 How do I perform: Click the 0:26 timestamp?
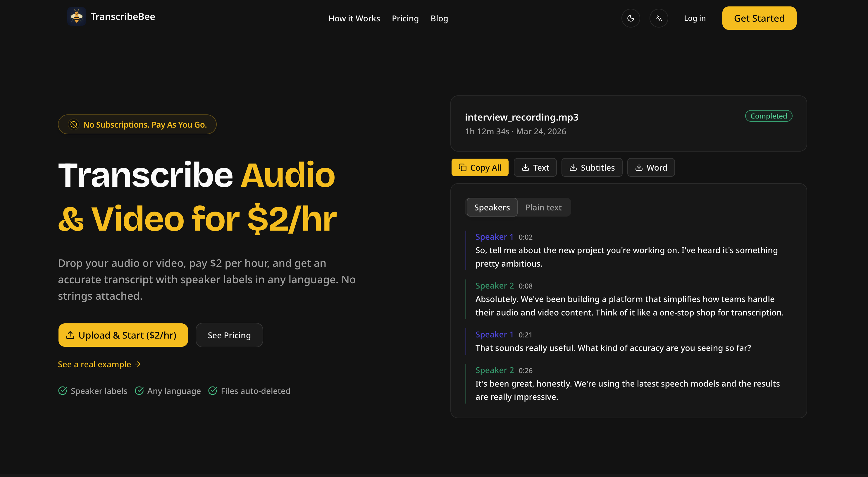(x=525, y=370)
